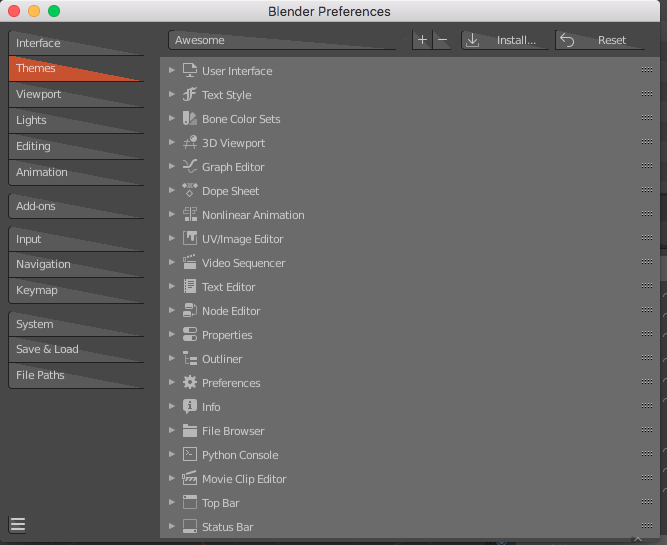Open the Keymap tab

coord(76,291)
